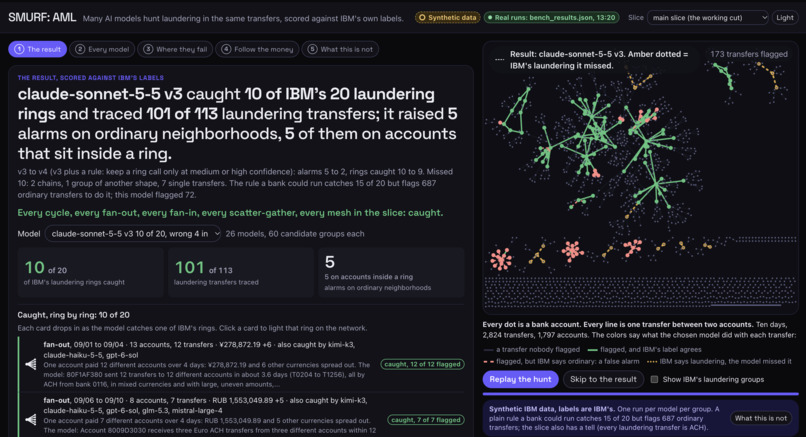The width and height of the screenshot is (806, 437).
Task: Click the circled 4 icon in 'Follow the money'
Action: point(226,49)
